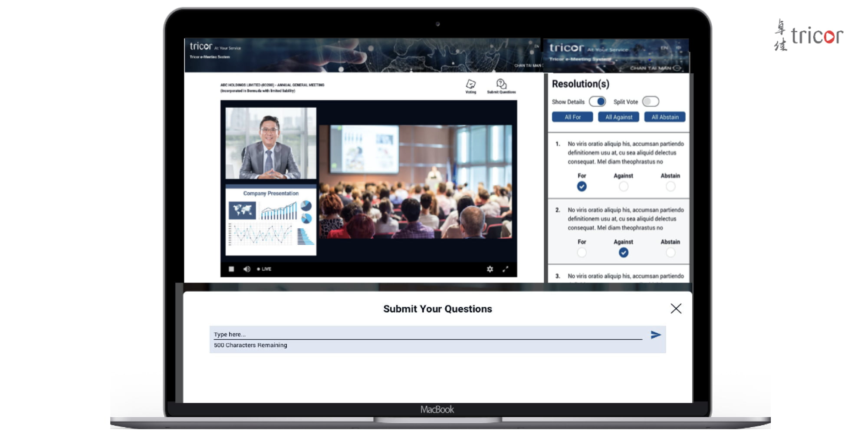Enable the Split Vote toggle
This screenshot has height=434, width=868.
[x=651, y=102]
